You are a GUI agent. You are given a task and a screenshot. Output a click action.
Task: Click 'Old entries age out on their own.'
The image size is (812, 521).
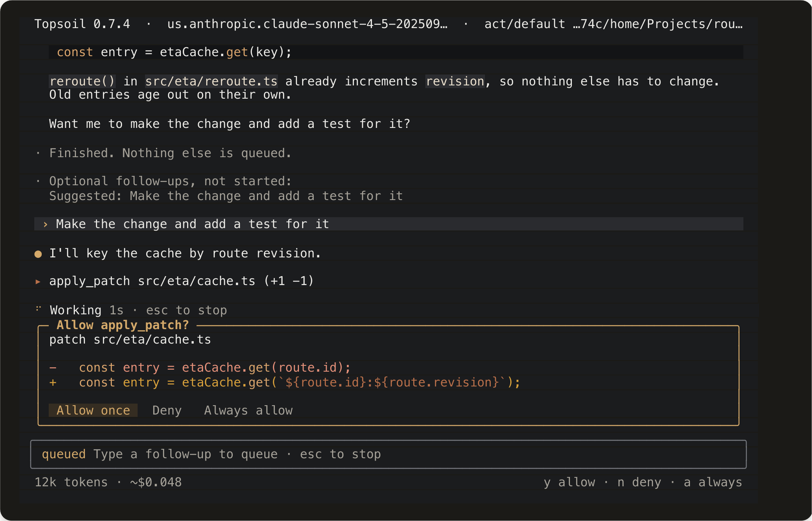coord(170,95)
